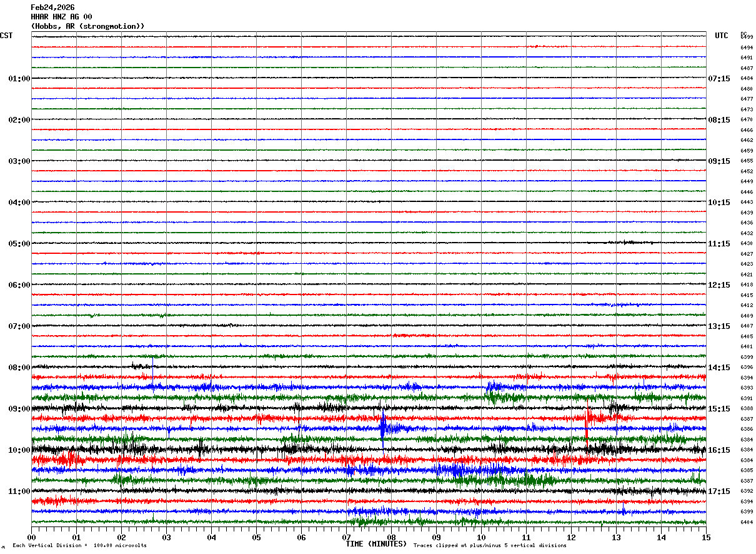The width and height of the screenshot is (756, 554).
Task: Click the DC offset value 6443
Action: [x=747, y=202]
